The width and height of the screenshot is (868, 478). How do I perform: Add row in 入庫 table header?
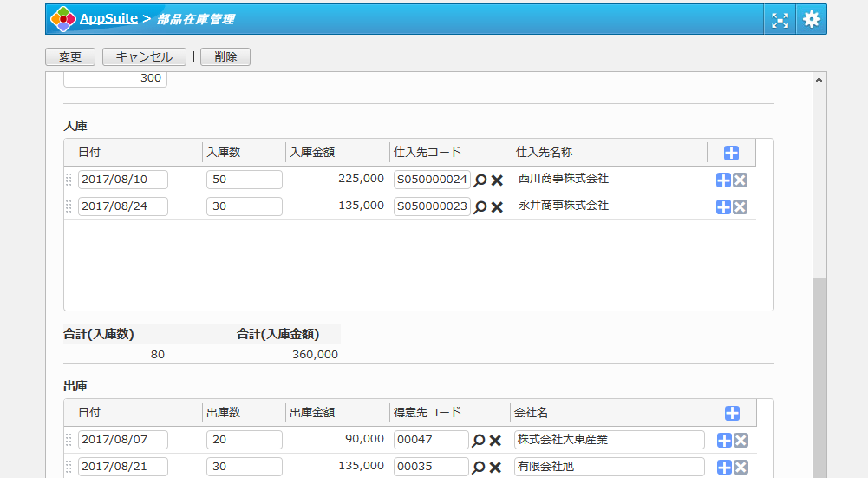[731, 153]
